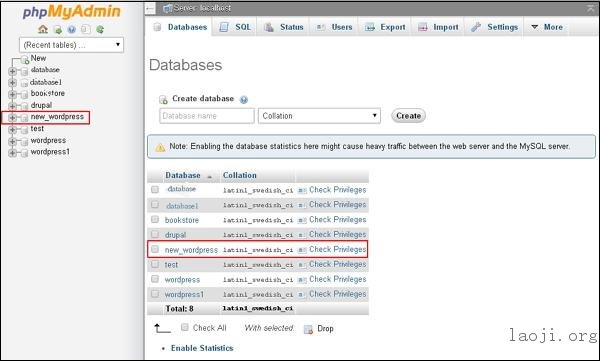Viewport: 600px width, 361px height.
Task: Enable the Check All checkbox
Action: [x=185, y=327]
